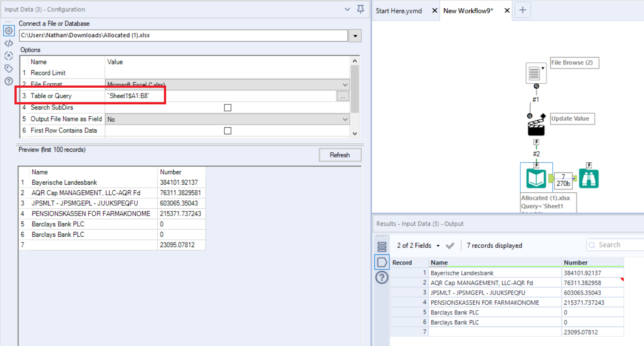Toggle the pin icon on the configuration panel
Viewport: 644px width, 346px height.
click(360, 9)
